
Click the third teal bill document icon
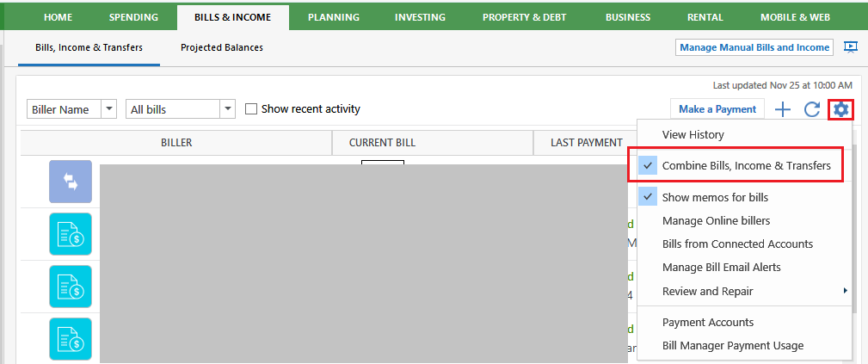71,338
